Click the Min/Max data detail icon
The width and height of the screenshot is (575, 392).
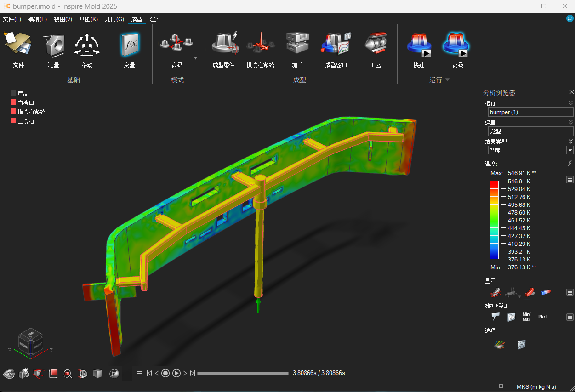pyautogui.click(x=526, y=317)
